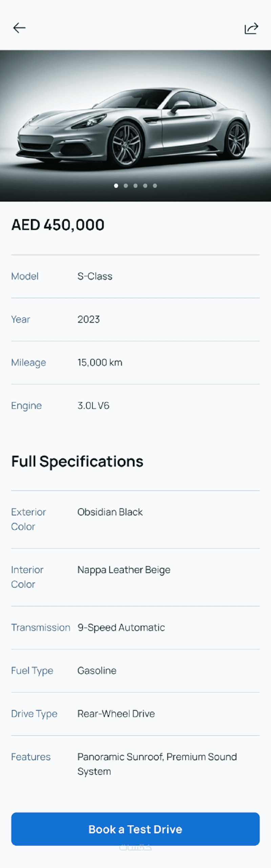Image resolution: width=271 pixels, height=868 pixels.
Task: Jump to fourth carousel image dot
Action: click(145, 186)
